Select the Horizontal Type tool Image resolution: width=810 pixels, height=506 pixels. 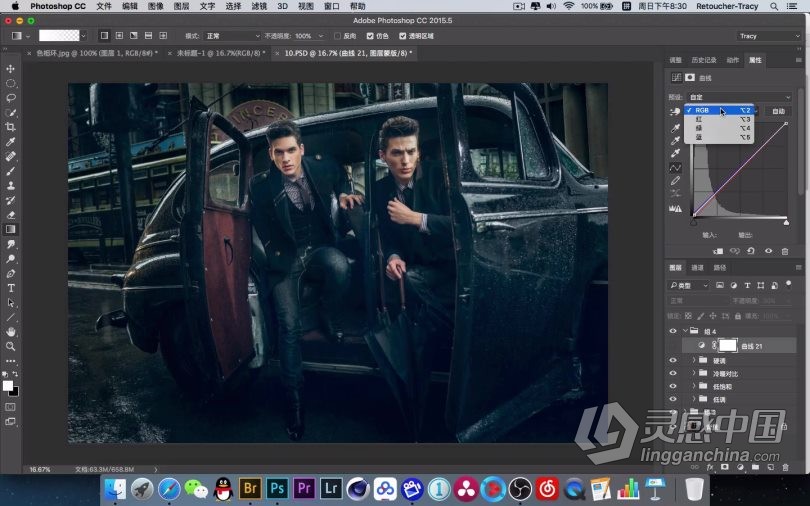coord(10,288)
